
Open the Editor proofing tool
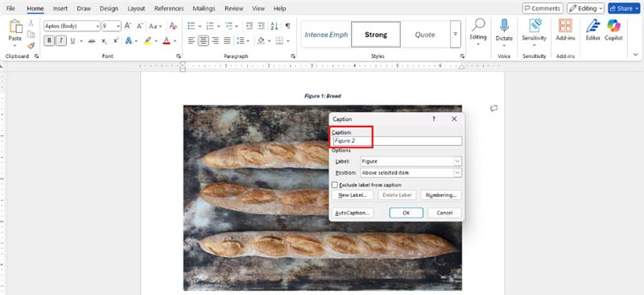coord(593,30)
